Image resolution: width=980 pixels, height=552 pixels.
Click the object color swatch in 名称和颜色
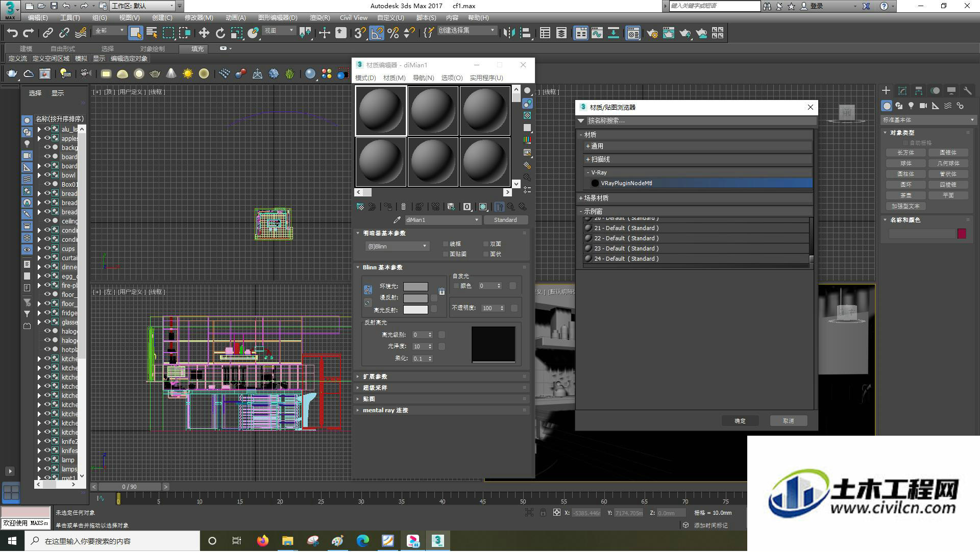(x=962, y=234)
